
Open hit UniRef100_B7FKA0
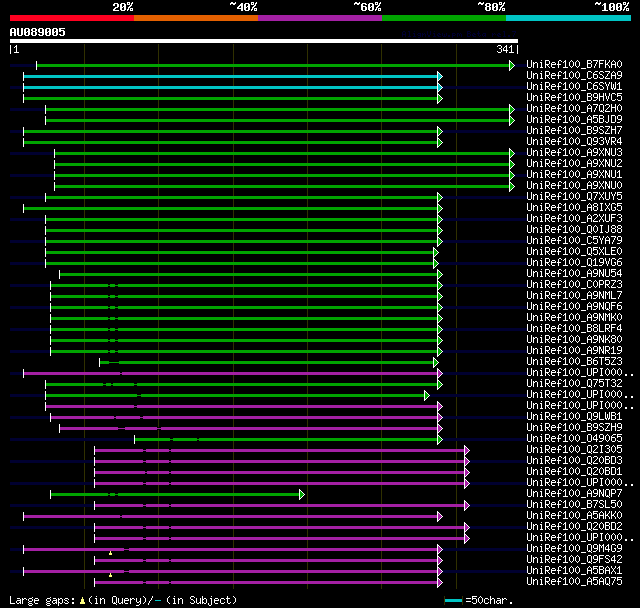point(574,64)
